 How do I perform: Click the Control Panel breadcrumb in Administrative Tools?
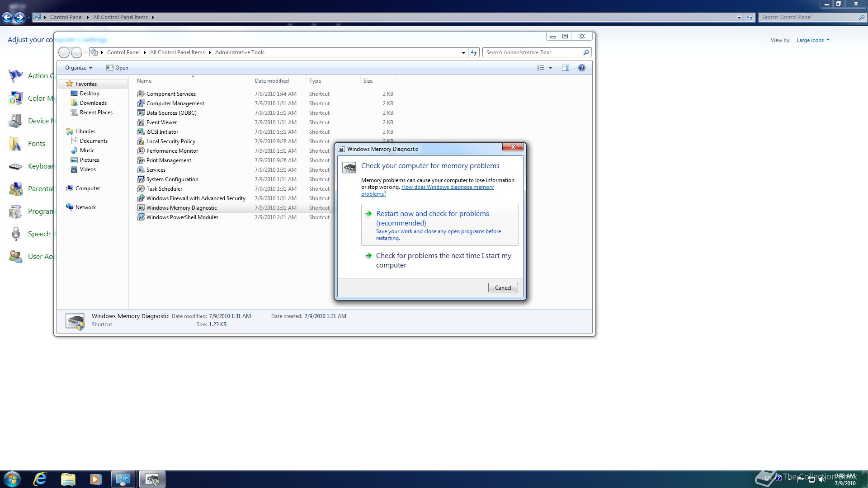tap(123, 52)
